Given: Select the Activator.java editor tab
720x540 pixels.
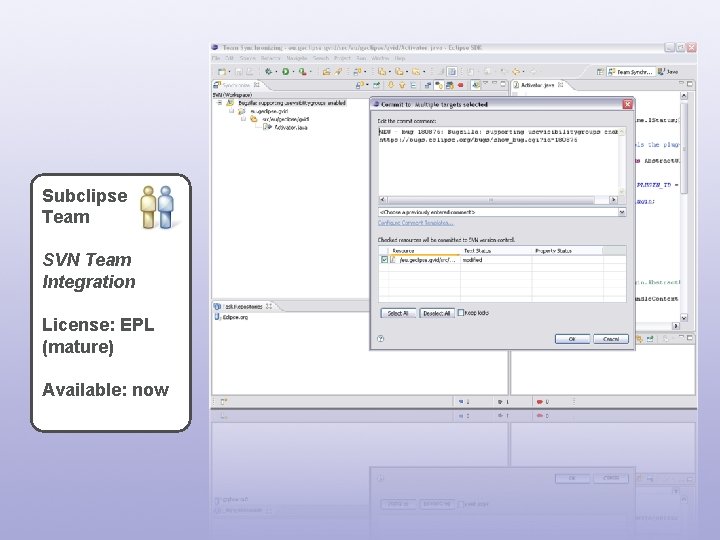Looking at the screenshot, I should pyautogui.click(x=538, y=85).
